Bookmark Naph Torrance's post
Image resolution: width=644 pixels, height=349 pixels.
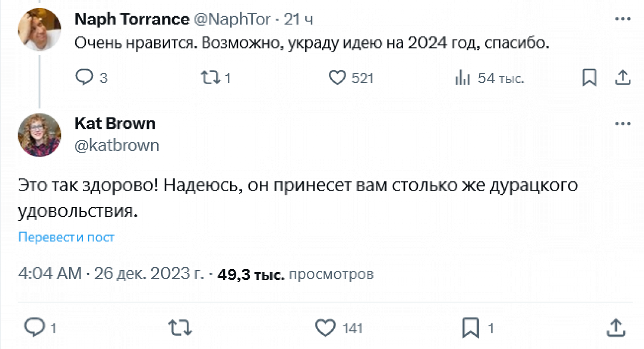coord(589,78)
